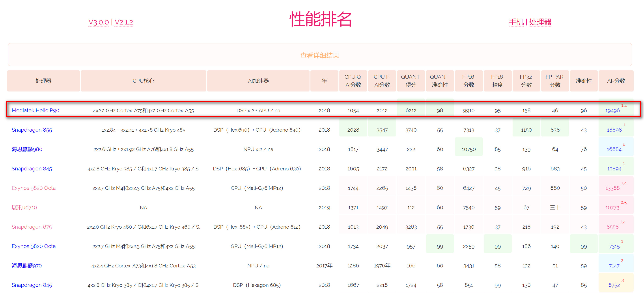Sort by CPU Q AI分数 header
The height and width of the screenshot is (293, 644).
click(353, 81)
